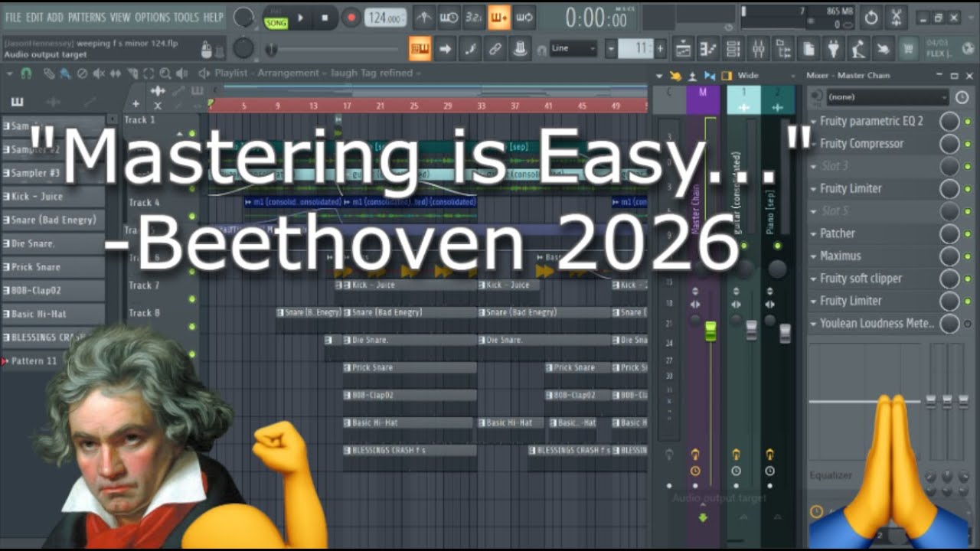Open the Fruity soft clipper plugin slot

pyautogui.click(x=861, y=279)
